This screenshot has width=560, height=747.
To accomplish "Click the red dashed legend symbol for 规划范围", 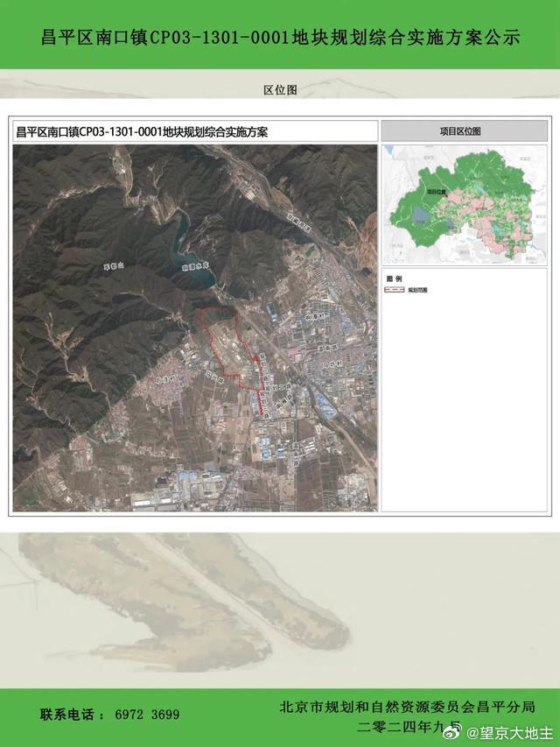I will [x=395, y=290].
